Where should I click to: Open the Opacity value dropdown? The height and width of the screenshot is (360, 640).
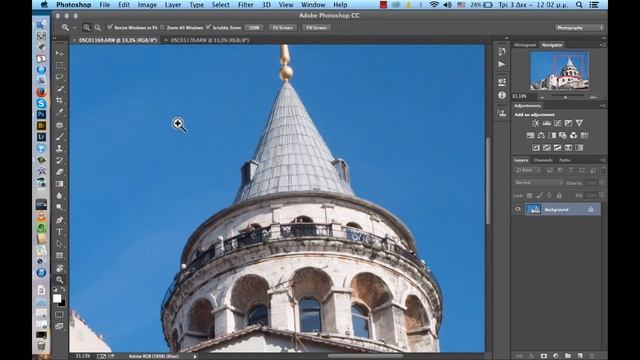point(602,183)
